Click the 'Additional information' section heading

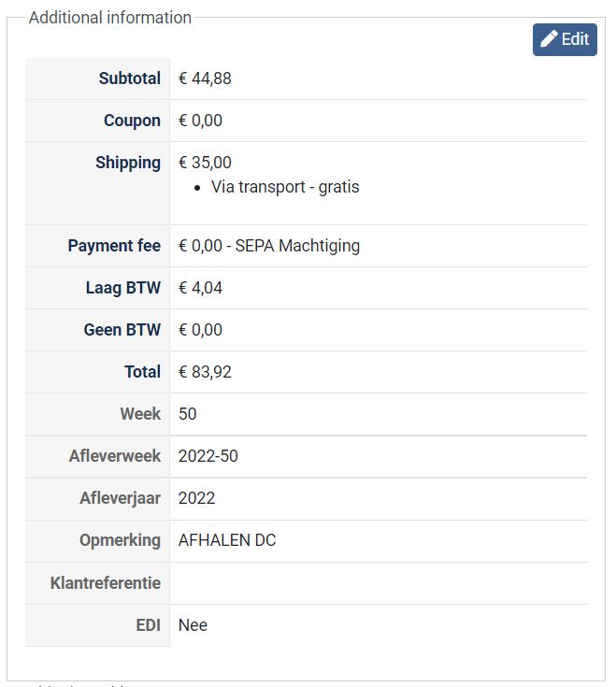(x=110, y=18)
